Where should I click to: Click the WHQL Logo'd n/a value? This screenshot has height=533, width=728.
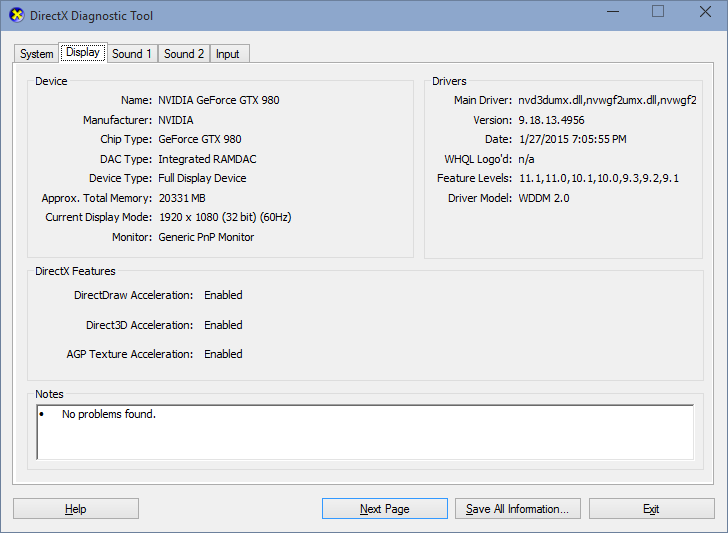526,159
